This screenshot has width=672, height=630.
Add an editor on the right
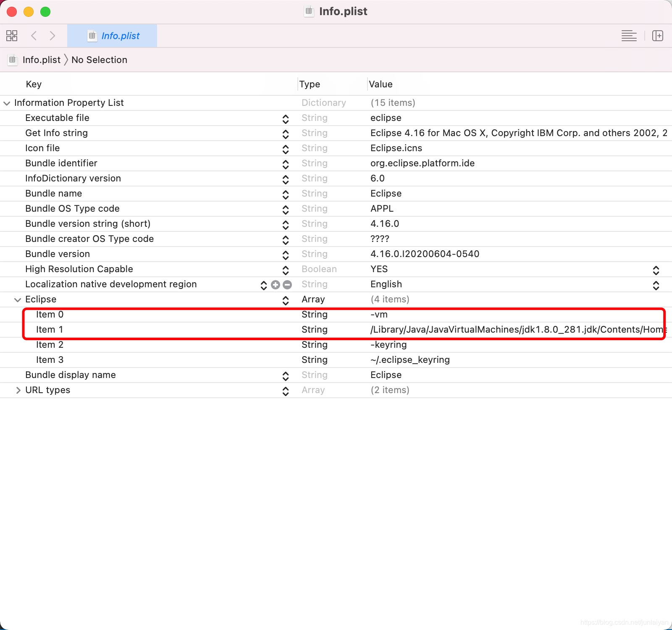658,36
